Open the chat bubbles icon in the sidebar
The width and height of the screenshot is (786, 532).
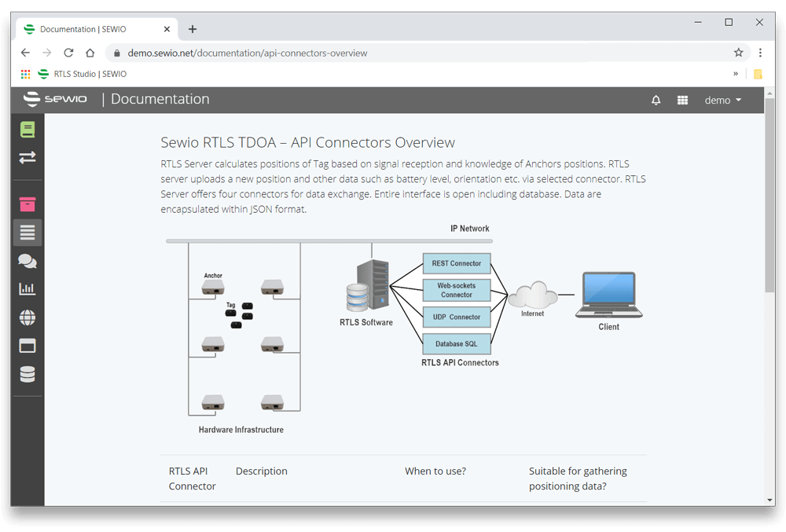click(27, 260)
